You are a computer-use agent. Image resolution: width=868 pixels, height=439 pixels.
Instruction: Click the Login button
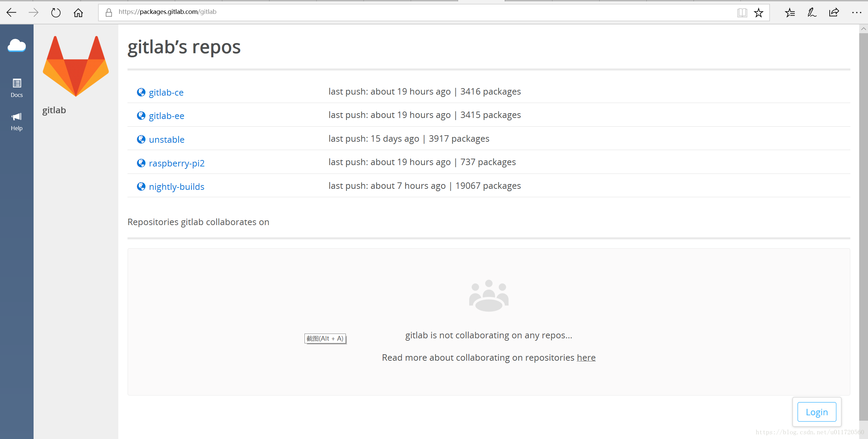coord(817,412)
